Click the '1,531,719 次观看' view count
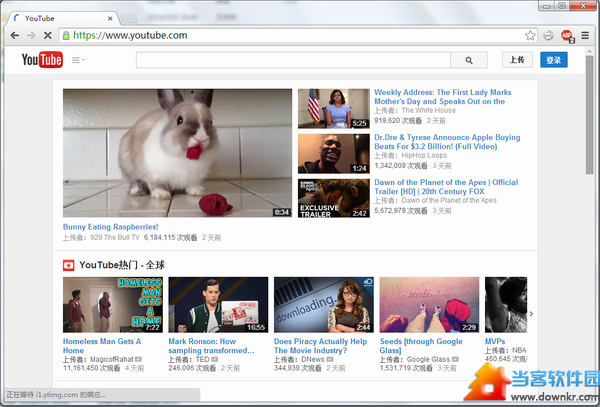 click(x=406, y=368)
